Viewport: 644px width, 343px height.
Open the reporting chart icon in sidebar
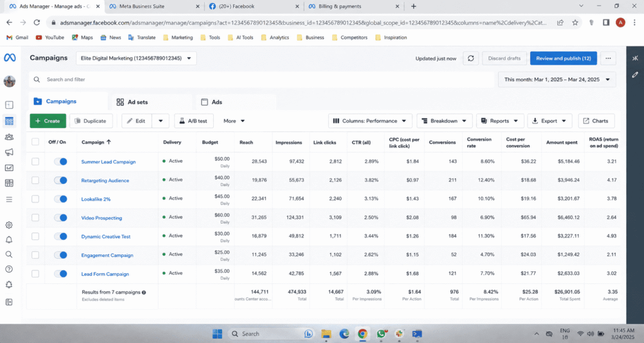(9, 167)
